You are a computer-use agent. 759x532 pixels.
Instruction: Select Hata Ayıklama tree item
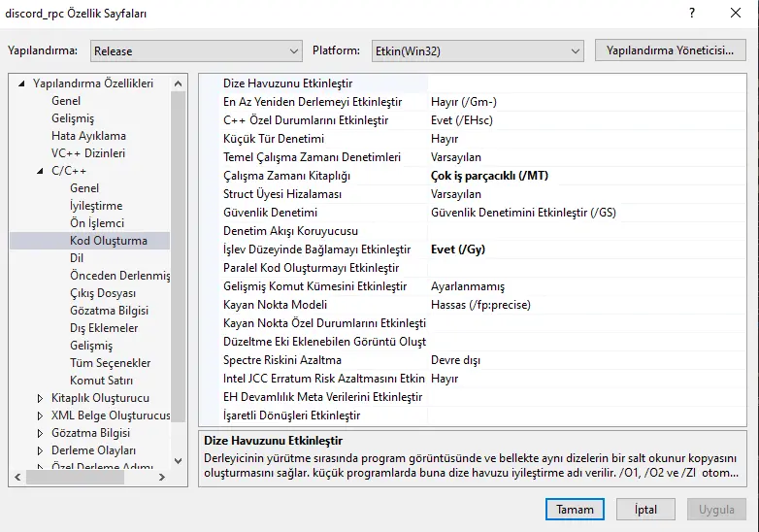coord(88,136)
